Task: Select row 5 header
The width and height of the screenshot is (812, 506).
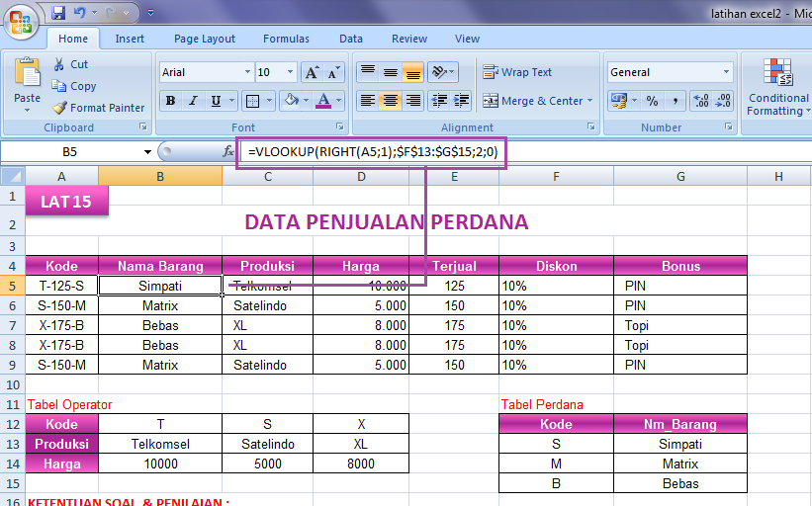Action: [13, 286]
